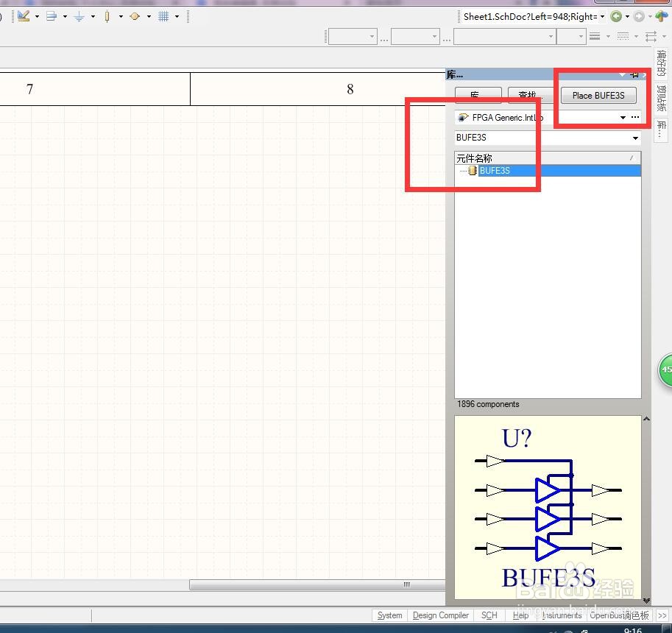
Task: Open the second empty formatting combo box
Action: [415, 36]
